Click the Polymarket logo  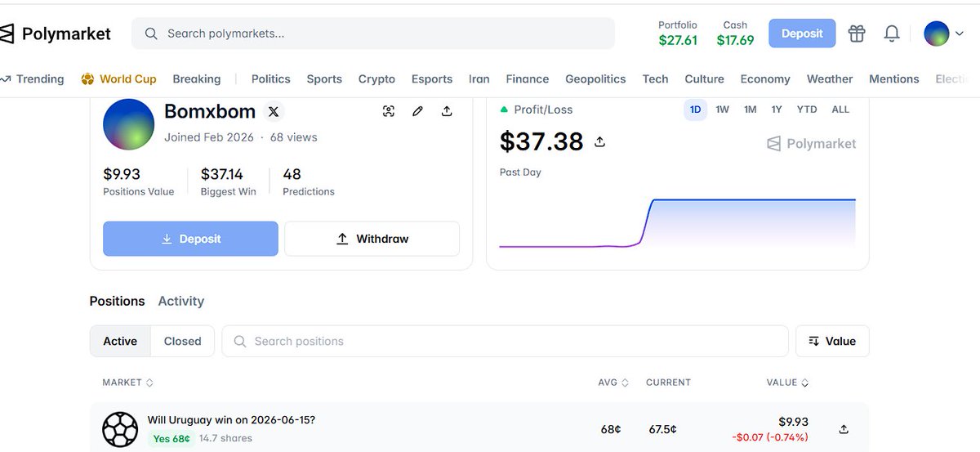(x=56, y=34)
